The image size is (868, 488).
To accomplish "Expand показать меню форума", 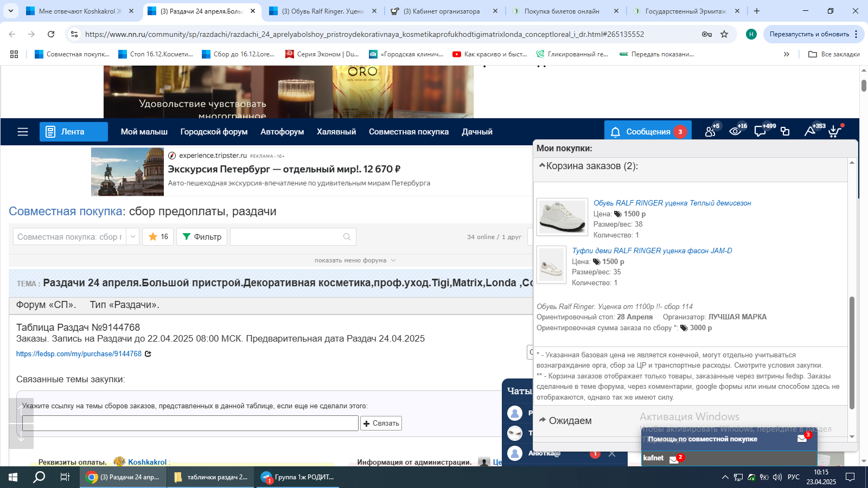I will [x=355, y=260].
